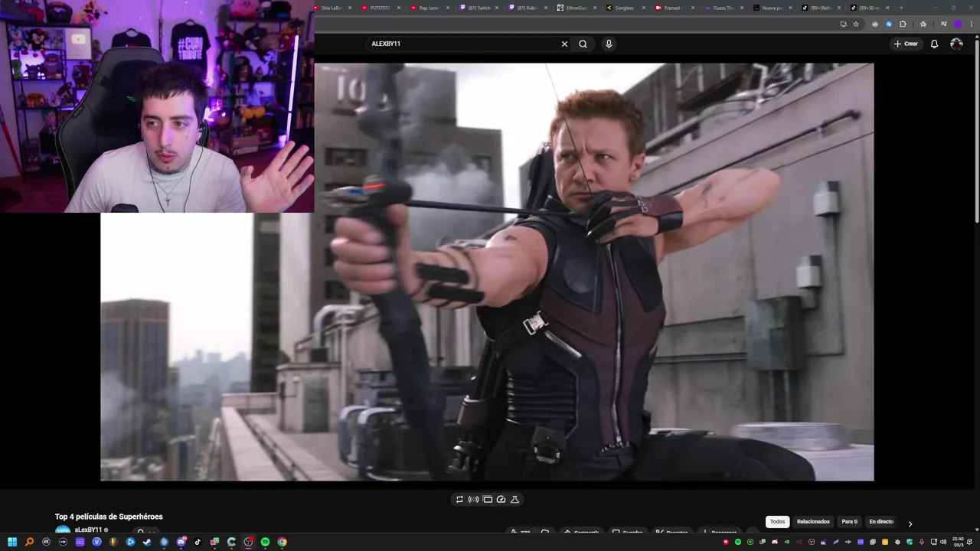Toggle the loop video icon
The image size is (980, 551).
459,499
